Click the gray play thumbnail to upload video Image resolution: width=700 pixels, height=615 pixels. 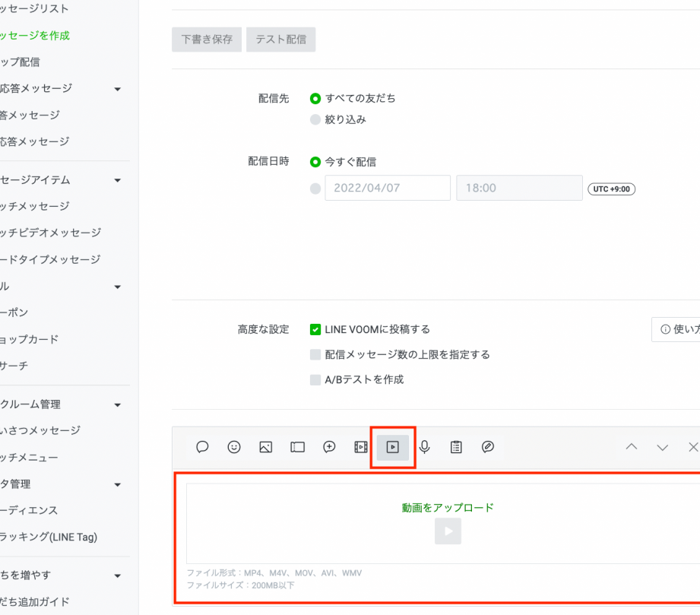(448, 531)
